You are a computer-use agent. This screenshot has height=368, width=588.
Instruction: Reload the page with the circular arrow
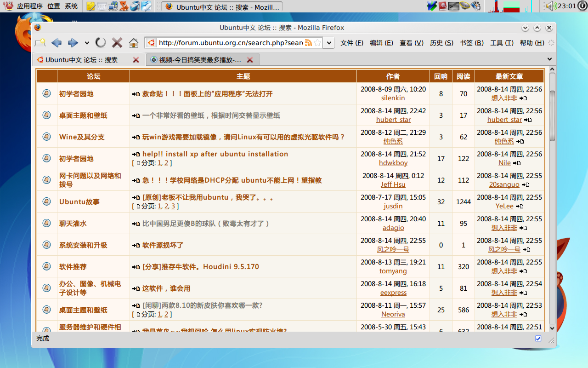(x=101, y=43)
